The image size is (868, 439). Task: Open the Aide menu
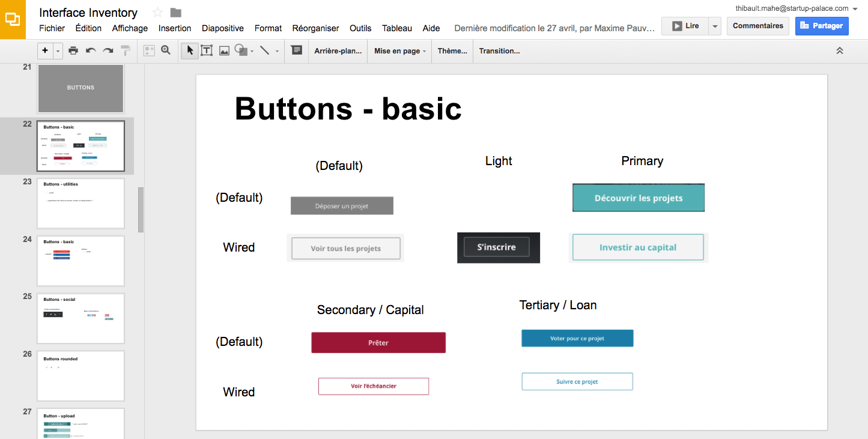tap(431, 28)
